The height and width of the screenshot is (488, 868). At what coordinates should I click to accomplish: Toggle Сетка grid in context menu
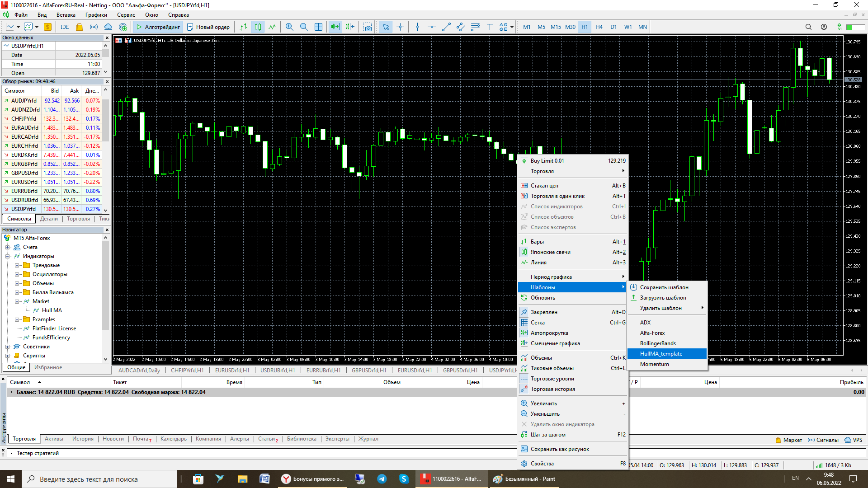[538, 323]
